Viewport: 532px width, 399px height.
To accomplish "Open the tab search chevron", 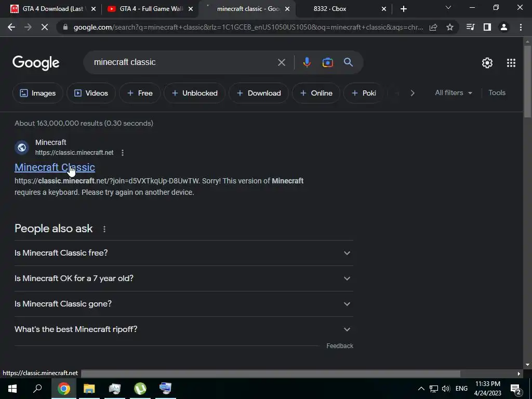I will [448, 7].
